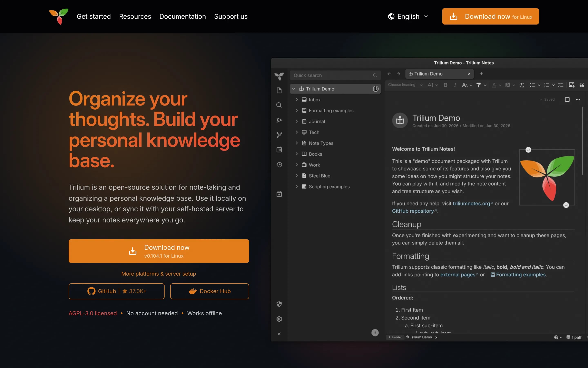The image size is (588, 368).
Task: Toggle the right pane layout icon
Action: pos(567,100)
